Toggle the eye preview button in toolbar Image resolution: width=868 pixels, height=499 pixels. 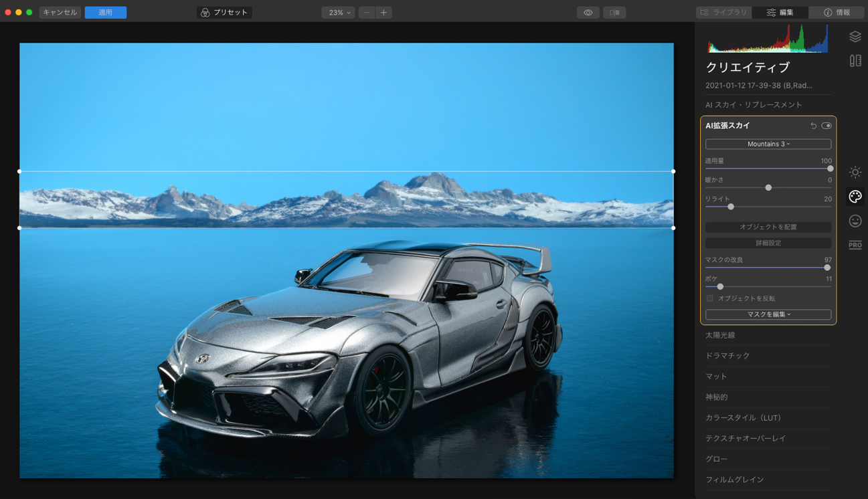click(x=588, y=12)
